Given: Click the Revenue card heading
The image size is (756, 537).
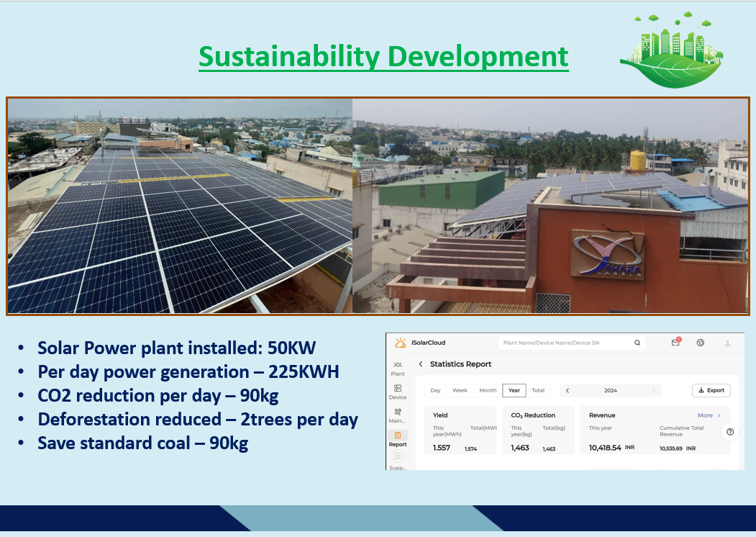Looking at the screenshot, I should pos(602,415).
